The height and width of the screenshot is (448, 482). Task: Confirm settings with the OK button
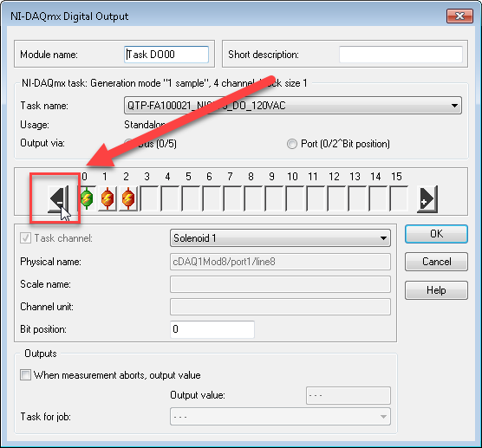click(436, 234)
